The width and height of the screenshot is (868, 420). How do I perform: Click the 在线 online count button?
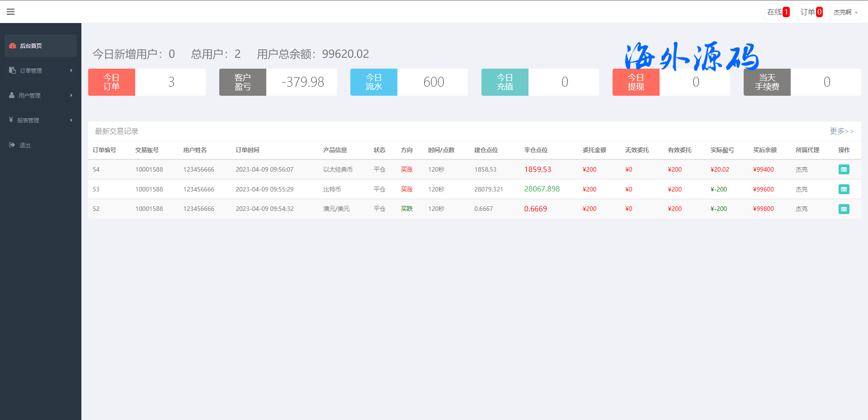click(x=778, y=12)
